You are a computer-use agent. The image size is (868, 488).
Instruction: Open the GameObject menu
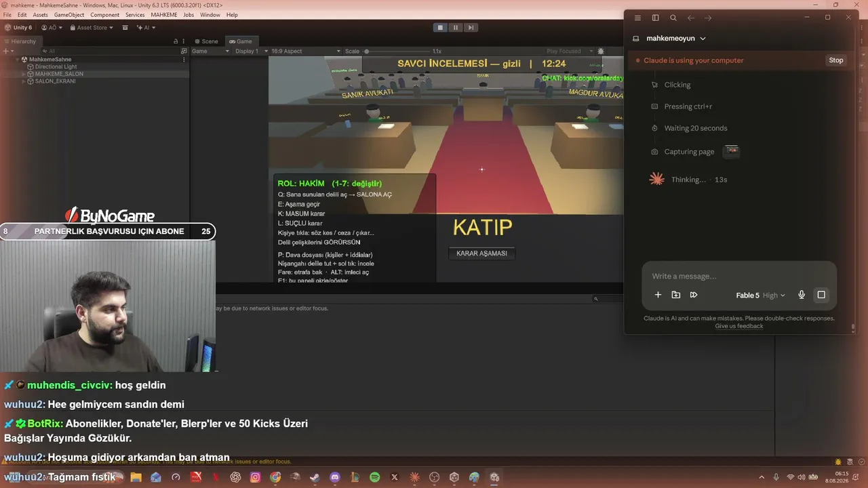click(x=69, y=15)
